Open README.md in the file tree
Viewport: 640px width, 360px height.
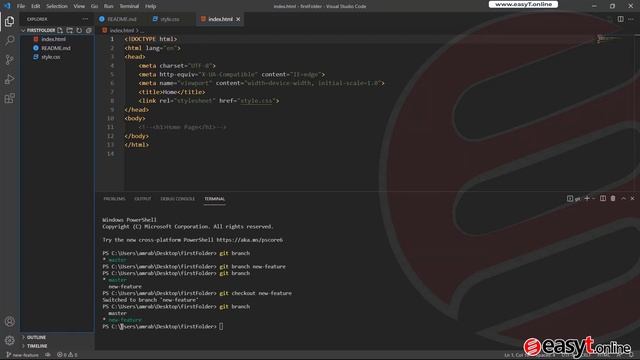point(57,48)
